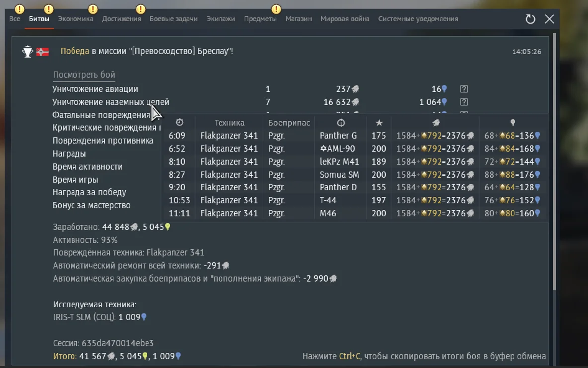
Task: Click the Награды row
Action: pos(69,153)
